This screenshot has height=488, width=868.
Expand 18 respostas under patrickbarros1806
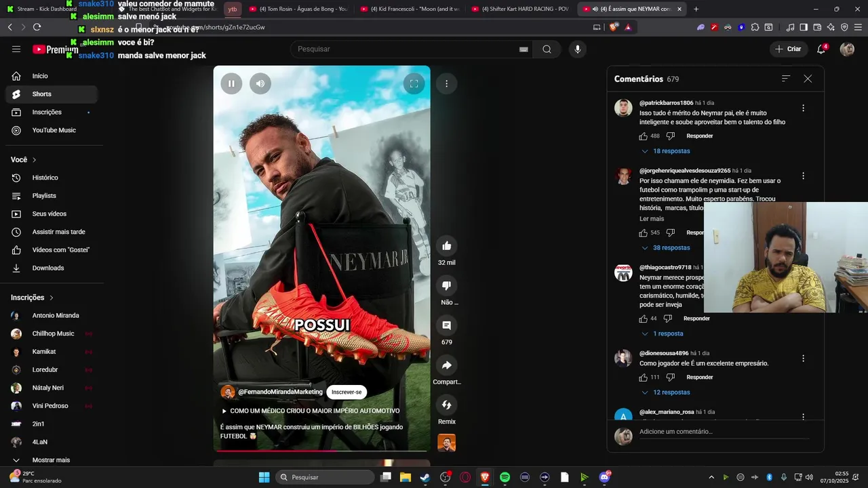665,151
